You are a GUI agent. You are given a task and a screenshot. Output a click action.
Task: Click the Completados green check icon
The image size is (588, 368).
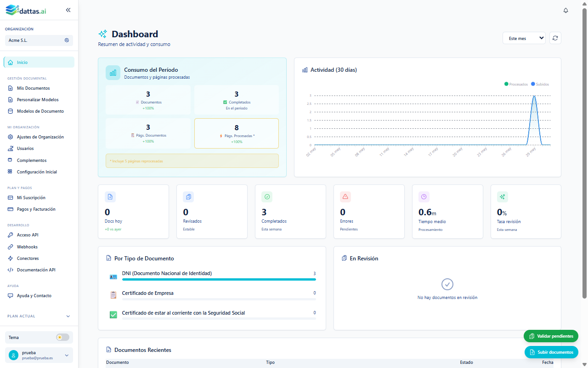click(x=267, y=197)
